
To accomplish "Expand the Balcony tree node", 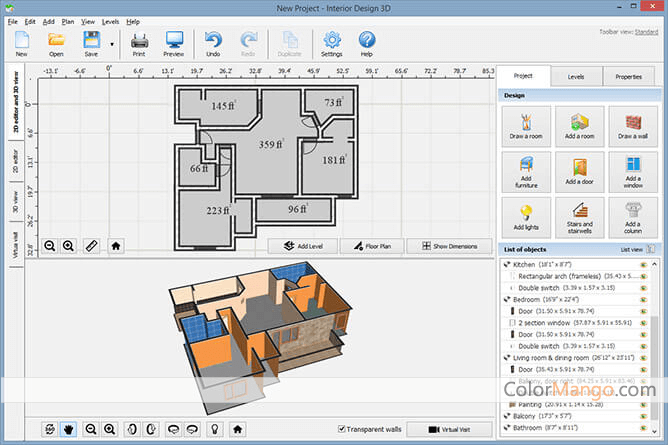I will pos(507,416).
